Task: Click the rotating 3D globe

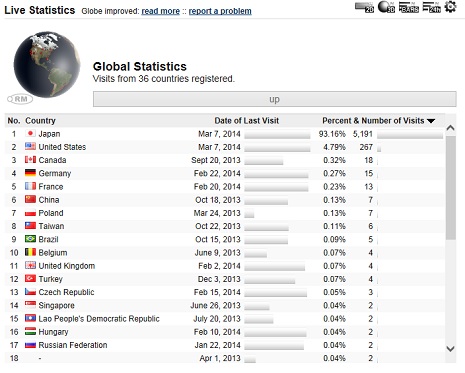Action: coord(47,65)
